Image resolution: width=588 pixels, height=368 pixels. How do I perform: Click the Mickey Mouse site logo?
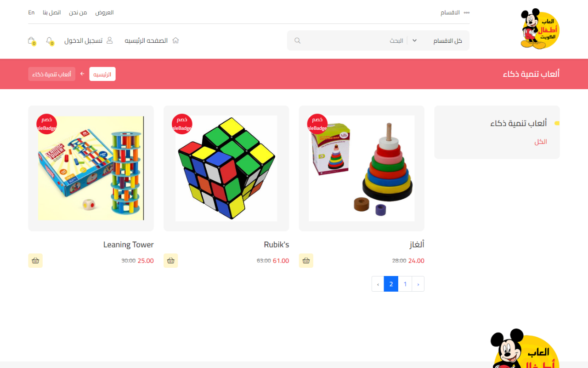[x=540, y=29]
